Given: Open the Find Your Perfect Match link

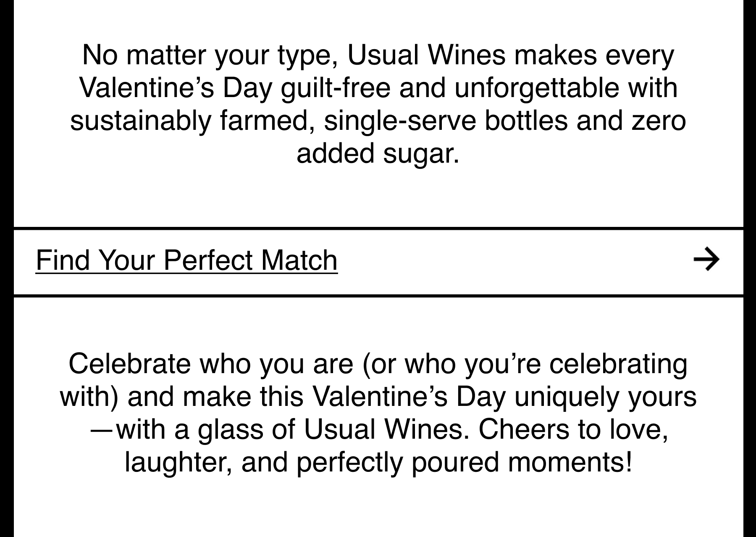Looking at the screenshot, I should point(186,260).
